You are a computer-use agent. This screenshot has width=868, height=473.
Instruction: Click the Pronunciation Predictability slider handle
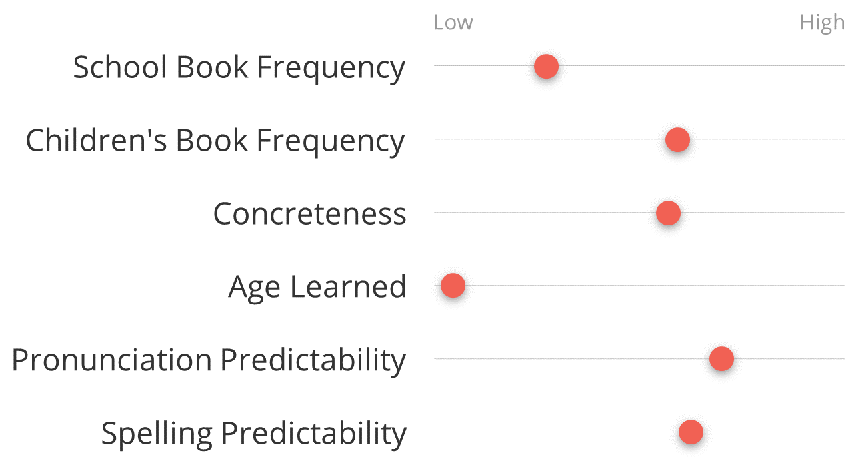tap(721, 359)
